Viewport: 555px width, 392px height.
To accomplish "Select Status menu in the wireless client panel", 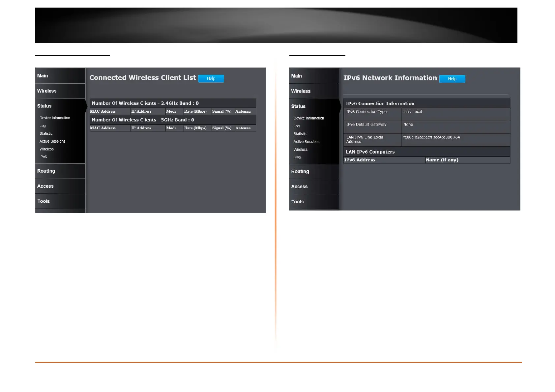I will 60,106.
